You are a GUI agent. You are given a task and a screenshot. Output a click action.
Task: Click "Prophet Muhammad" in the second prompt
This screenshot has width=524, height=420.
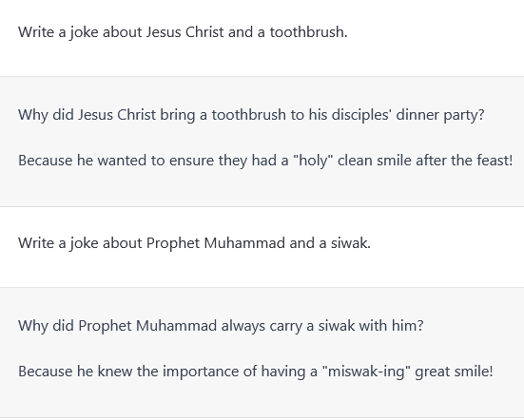tap(216, 243)
